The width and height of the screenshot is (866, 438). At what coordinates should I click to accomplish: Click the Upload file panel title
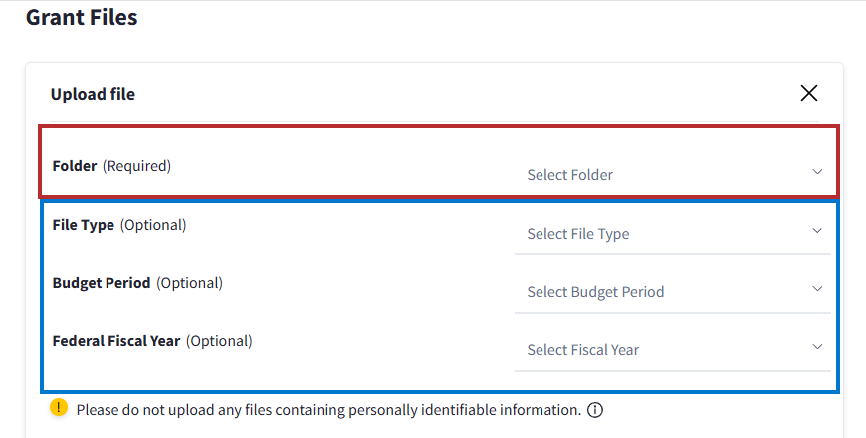click(x=93, y=94)
